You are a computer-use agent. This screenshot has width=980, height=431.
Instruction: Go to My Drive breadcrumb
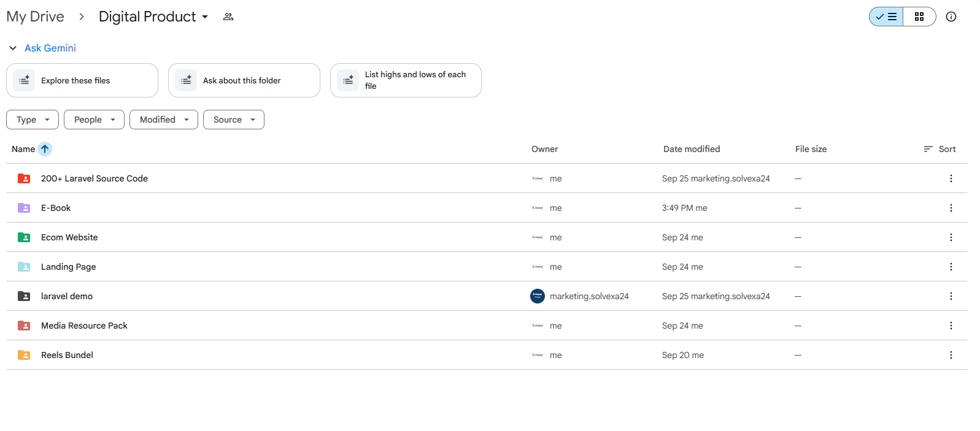tap(35, 17)
